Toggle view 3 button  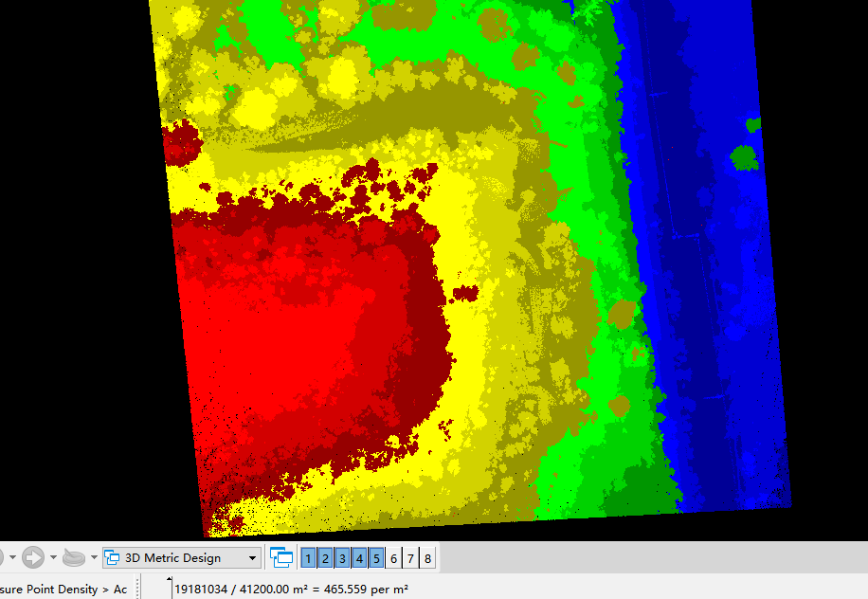click(x=343, y=558)
